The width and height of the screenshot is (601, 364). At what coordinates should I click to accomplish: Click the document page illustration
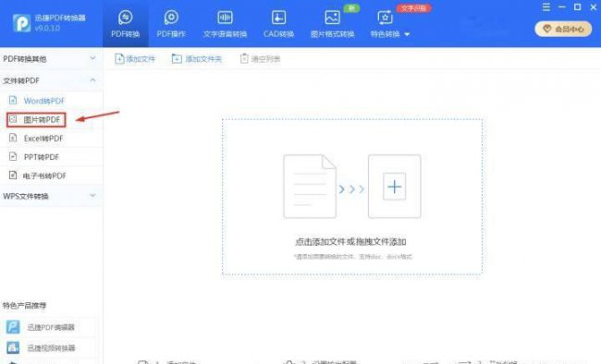(x=310, y=187)
